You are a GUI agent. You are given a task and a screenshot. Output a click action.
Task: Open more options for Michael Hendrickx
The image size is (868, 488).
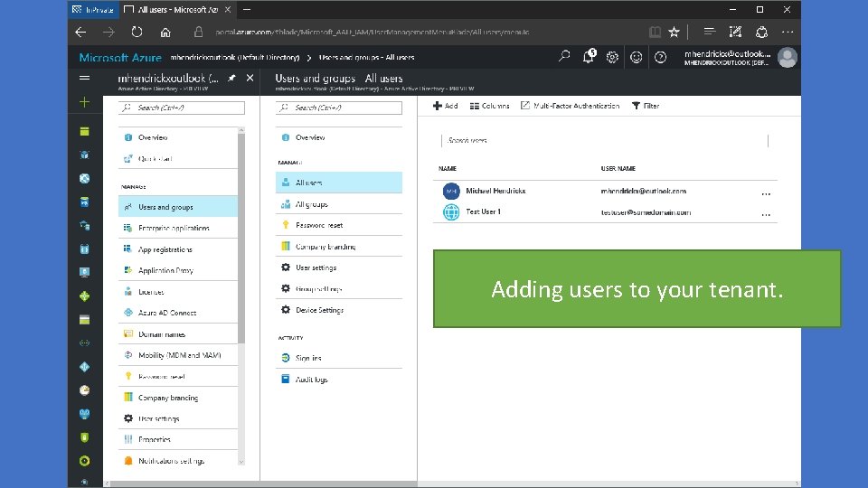[x=766, y=194]
